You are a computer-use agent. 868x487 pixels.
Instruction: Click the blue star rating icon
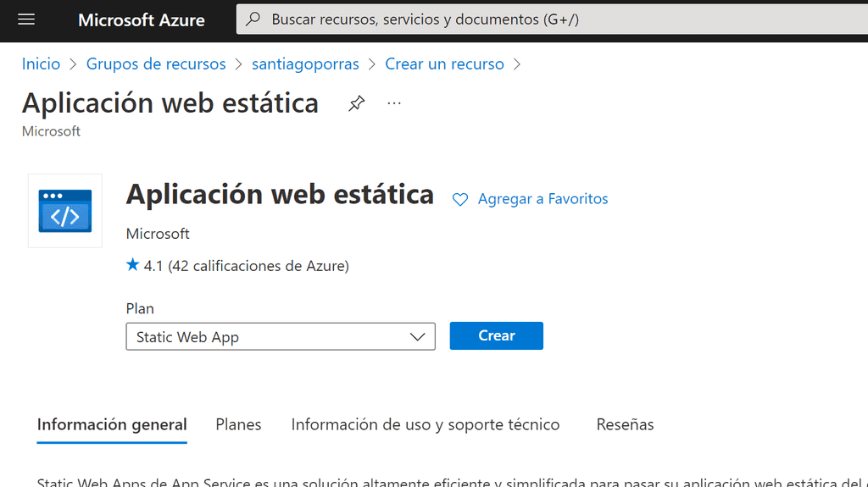[132, 265]
